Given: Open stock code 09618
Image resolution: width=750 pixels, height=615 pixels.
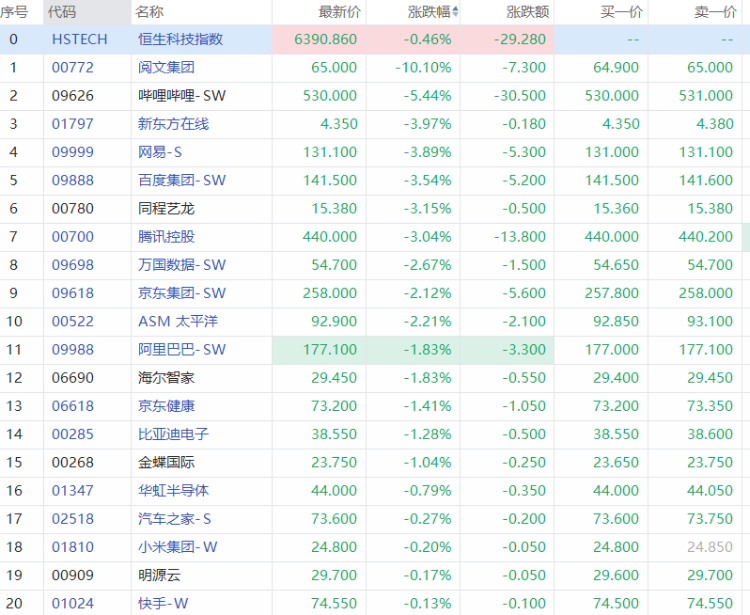Looking at the screenshot, I should [x=73, y=293].
